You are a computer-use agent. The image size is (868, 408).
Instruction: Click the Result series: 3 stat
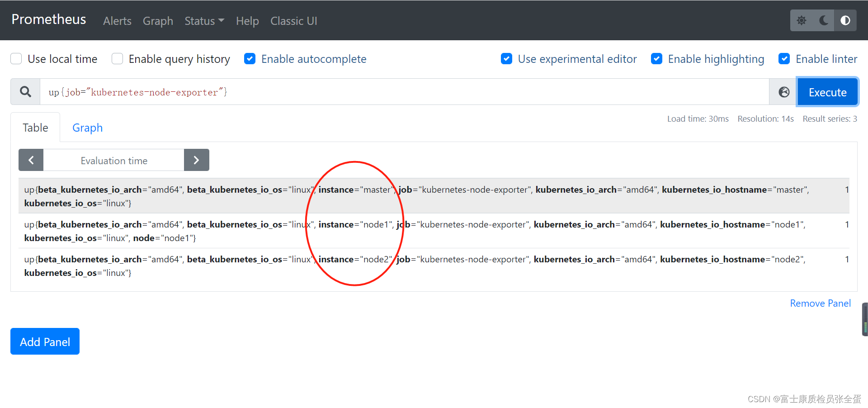(x=830, y=119)
